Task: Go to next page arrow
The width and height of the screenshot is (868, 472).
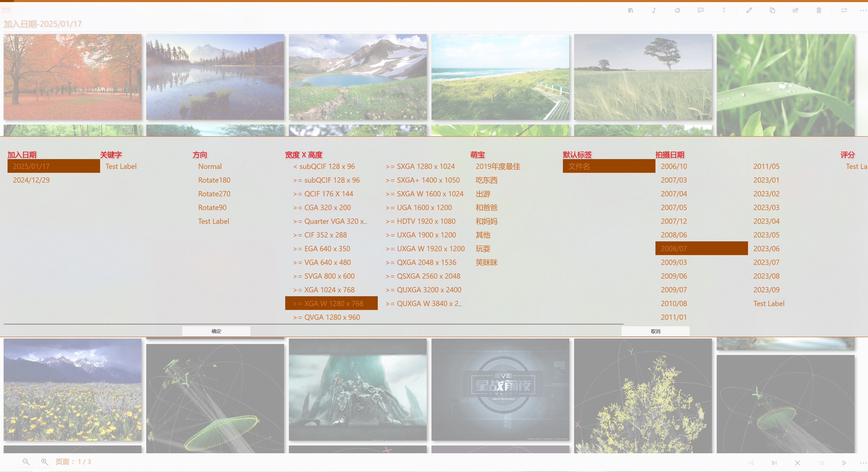Action: pos(774,463)
